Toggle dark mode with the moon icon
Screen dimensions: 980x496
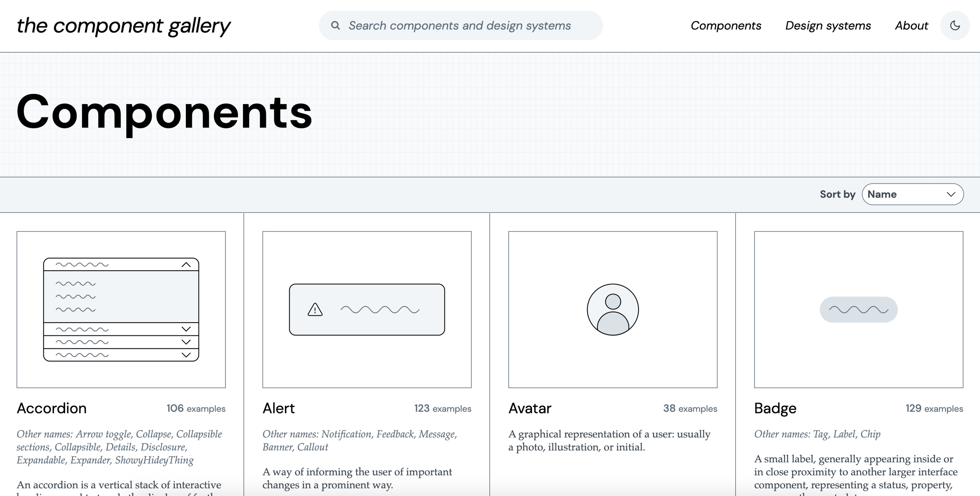(x=955, y=26)
